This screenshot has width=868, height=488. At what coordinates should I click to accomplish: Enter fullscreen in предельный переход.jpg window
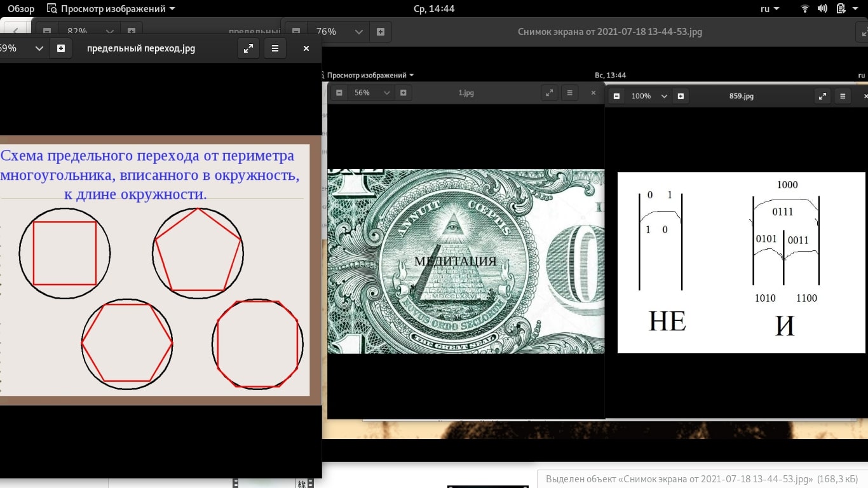248,48
